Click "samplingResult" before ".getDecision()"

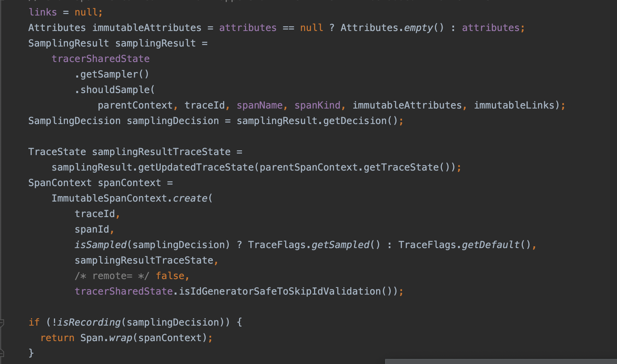[x=277, y=121]
